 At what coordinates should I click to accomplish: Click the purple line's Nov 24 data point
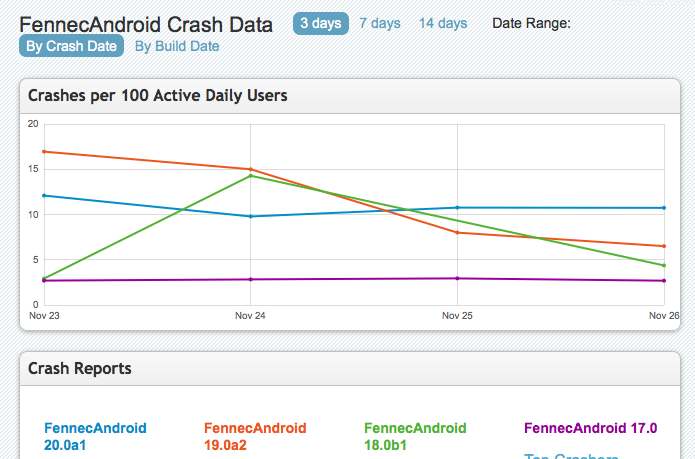click(x=251, y=279)
